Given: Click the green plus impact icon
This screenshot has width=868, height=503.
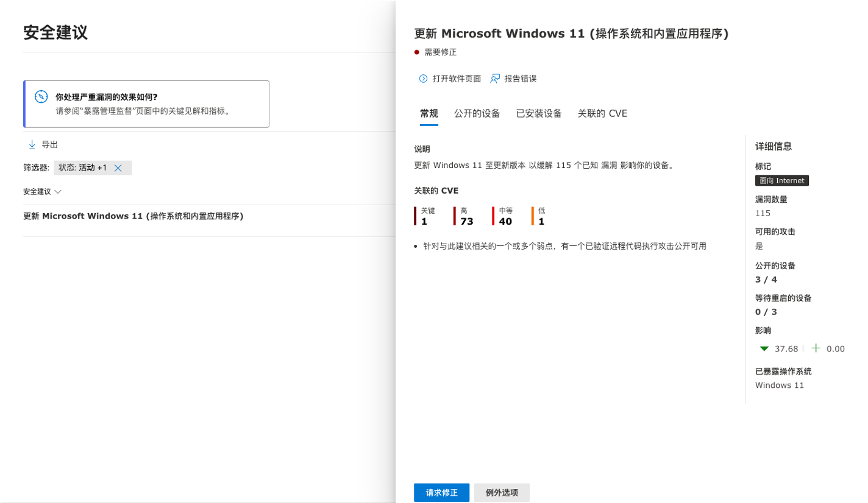Looking at the screenshot, I should [x=816, y=348].
